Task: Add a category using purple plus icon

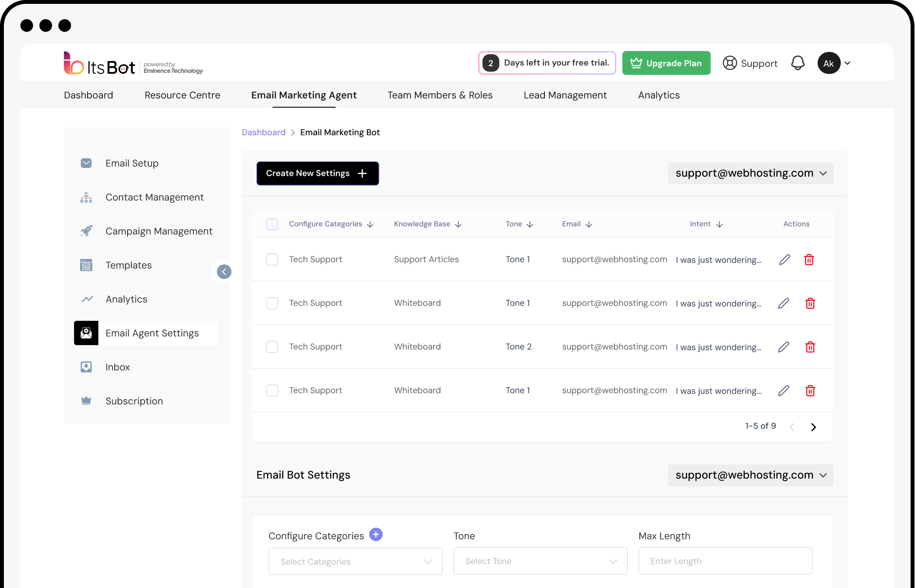Action: 376,535
